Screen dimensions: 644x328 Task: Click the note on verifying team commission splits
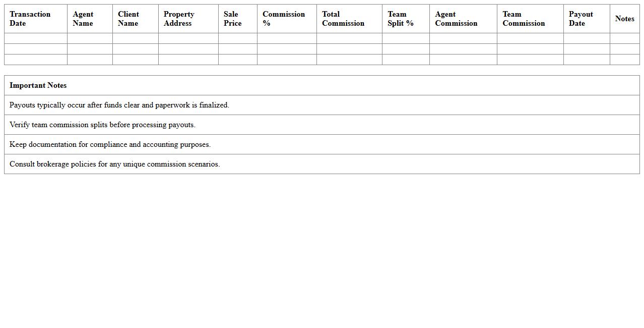[x=102, y=125]
